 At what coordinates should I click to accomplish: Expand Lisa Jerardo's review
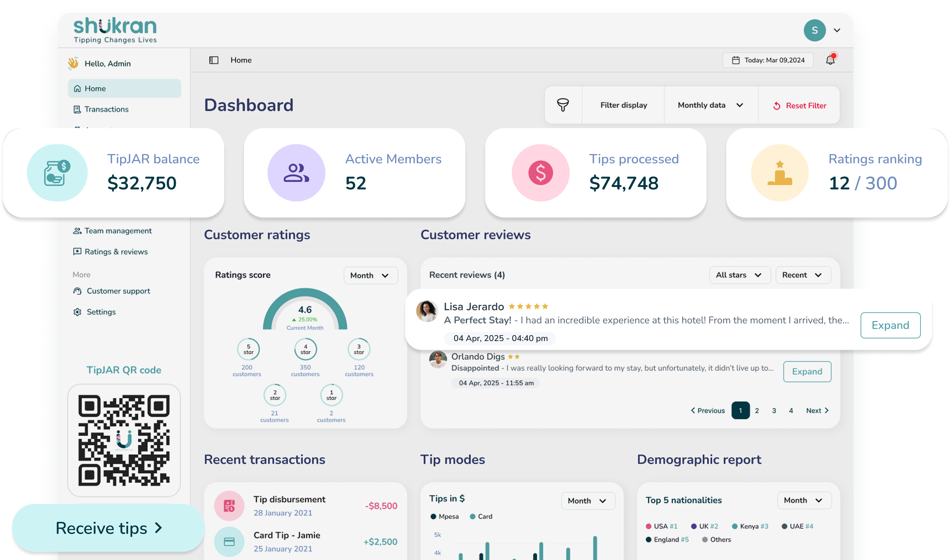point(890,325)
